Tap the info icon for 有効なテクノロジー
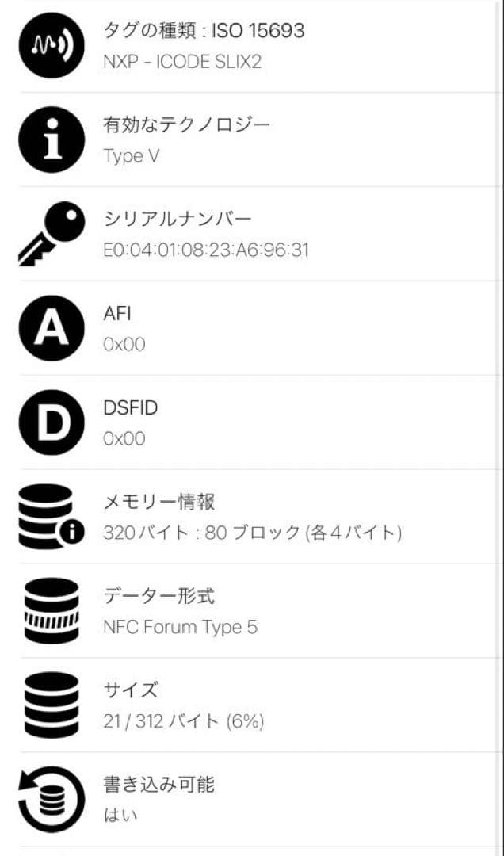Viewport: 504px width, 856px height. pos(51,140)
